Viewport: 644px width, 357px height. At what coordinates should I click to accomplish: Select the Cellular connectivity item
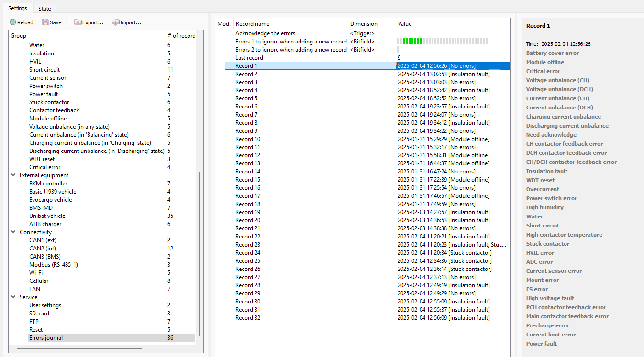[x=39, y=281]
